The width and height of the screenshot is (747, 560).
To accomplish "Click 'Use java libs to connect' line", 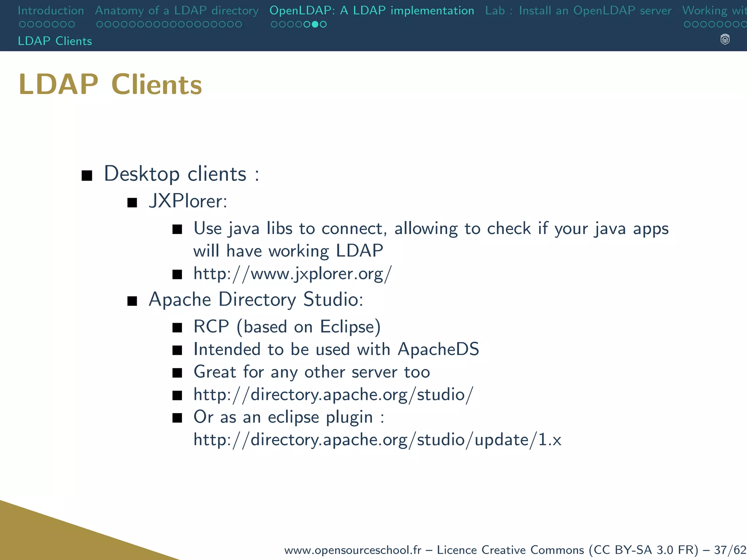I will tap(431, 229).
